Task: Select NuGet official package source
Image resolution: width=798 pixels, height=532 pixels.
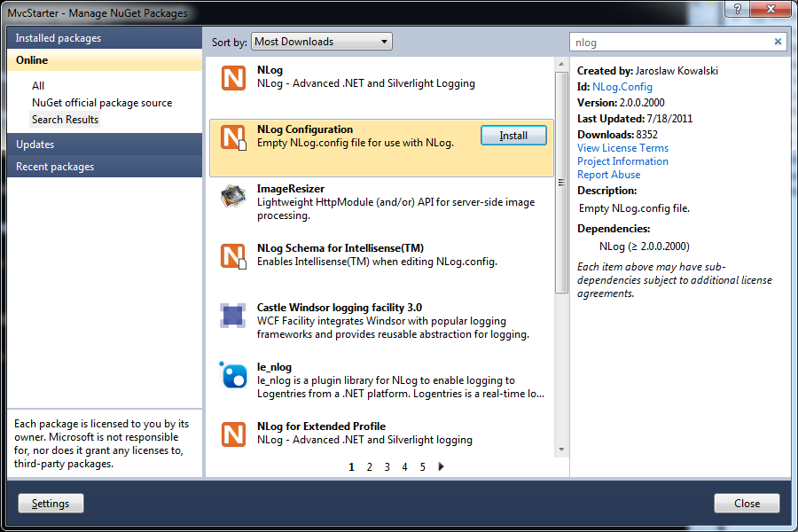Action: 102,102
